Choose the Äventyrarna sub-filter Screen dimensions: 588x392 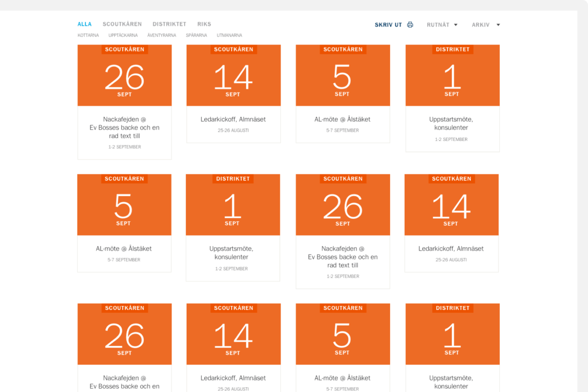coord(162,35)
